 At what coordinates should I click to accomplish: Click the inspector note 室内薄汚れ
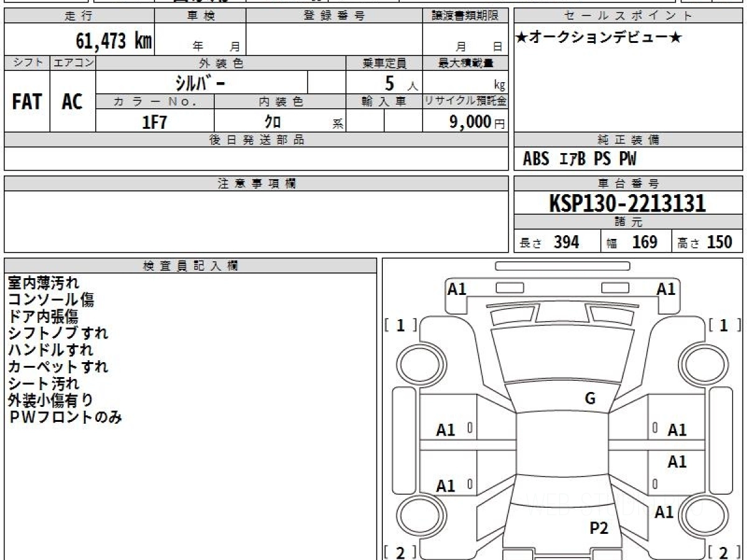point(44,283)
